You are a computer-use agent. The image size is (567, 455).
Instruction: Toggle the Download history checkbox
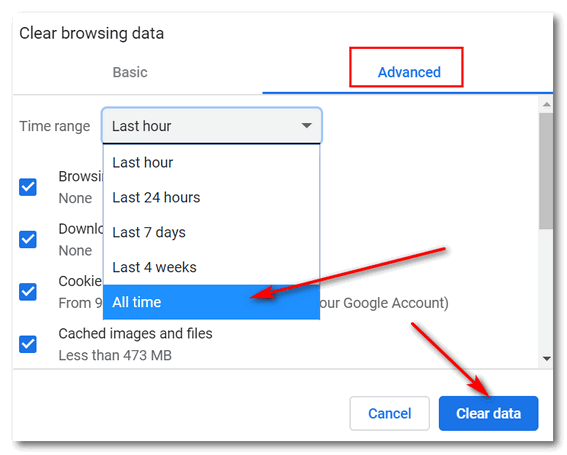[x=28, y=239]
